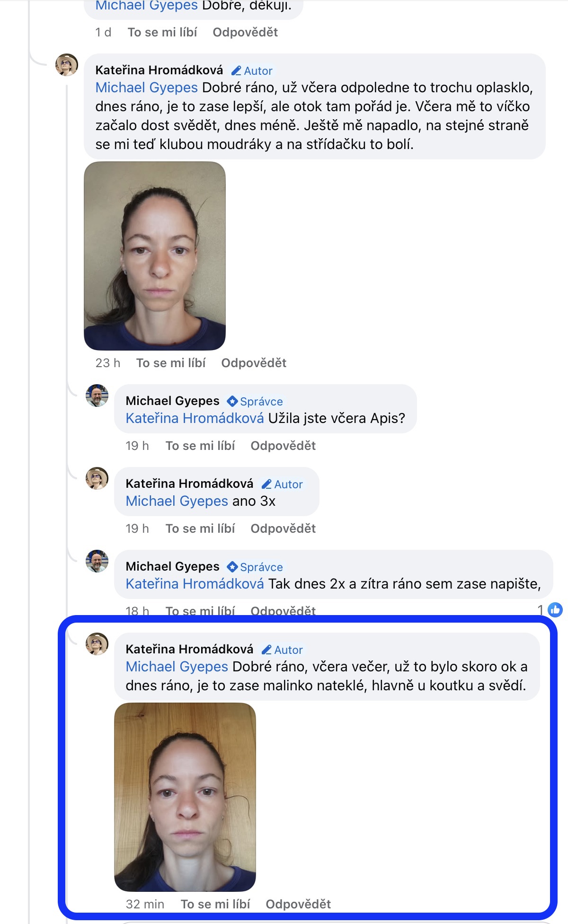Like the 23 h comment with 'To se mi líbí'
The height and width of the screenshot is (924, 568).
coord(171,363)
